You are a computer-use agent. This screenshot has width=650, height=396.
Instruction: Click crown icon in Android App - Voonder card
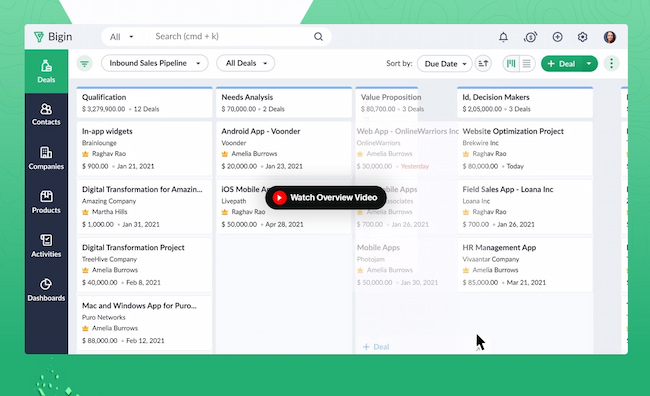225,154
